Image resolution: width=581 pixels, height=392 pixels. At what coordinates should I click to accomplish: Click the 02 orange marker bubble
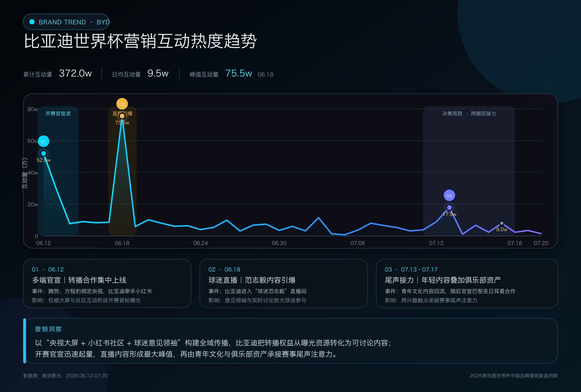click(122, 104)
